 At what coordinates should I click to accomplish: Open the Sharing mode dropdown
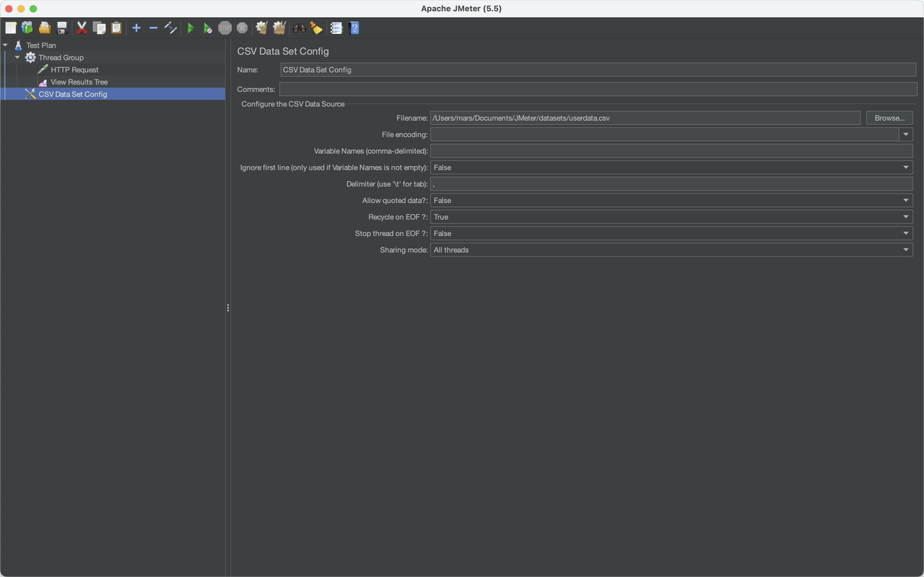[x=671, y=250]
